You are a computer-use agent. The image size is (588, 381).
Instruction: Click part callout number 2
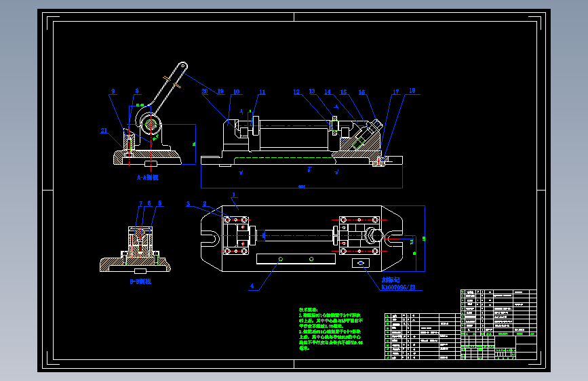pyautogui.click(x=205, y=203)
